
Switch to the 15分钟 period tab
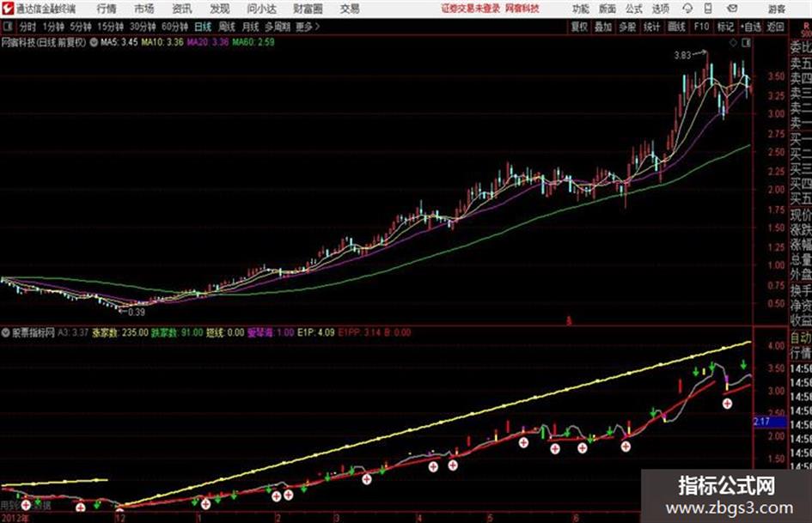[x=110, y=27]
